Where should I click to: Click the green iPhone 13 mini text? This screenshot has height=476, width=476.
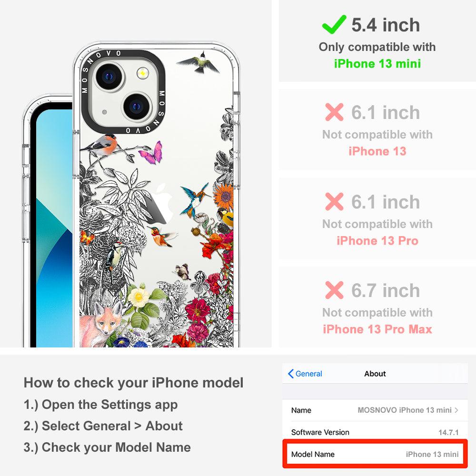pos(377,63)
